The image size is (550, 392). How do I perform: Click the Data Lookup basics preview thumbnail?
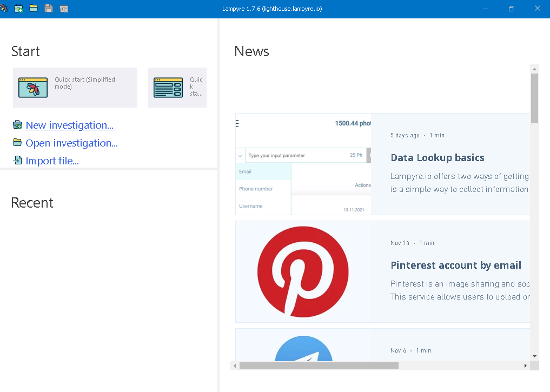point(303,164)
